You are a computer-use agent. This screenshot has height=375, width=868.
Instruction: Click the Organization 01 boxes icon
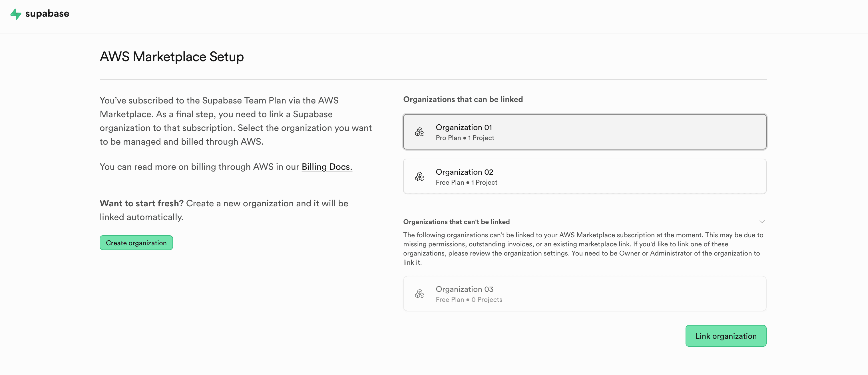[x=419, y=132]
